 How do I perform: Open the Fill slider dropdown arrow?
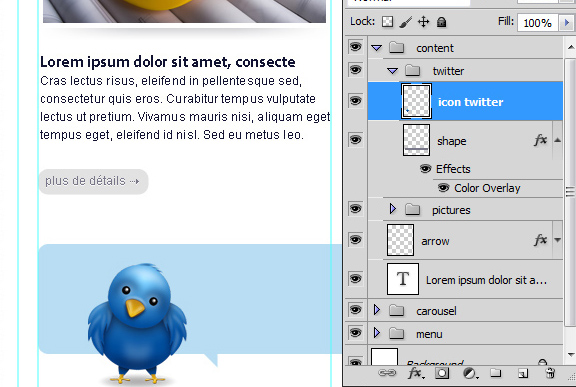(566, 22)
